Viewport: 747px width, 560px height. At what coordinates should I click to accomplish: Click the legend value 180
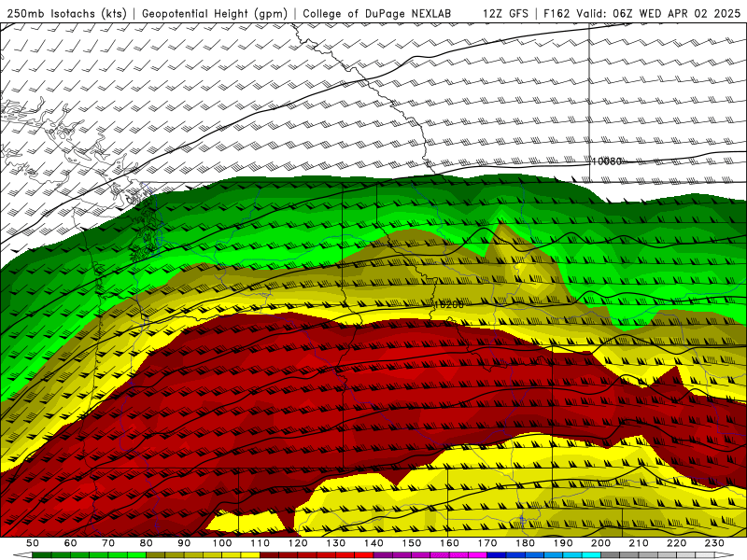(x=526, y=543)
